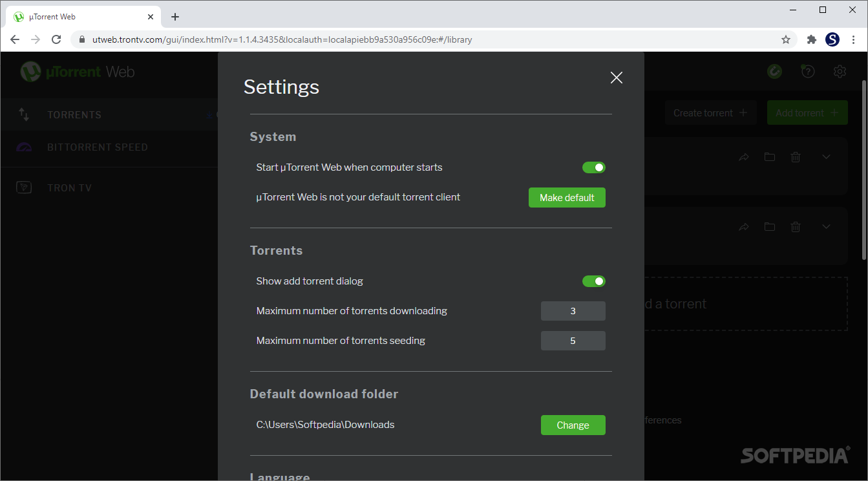Open the browser extensions puzzle icon

[x=812, y=39]
